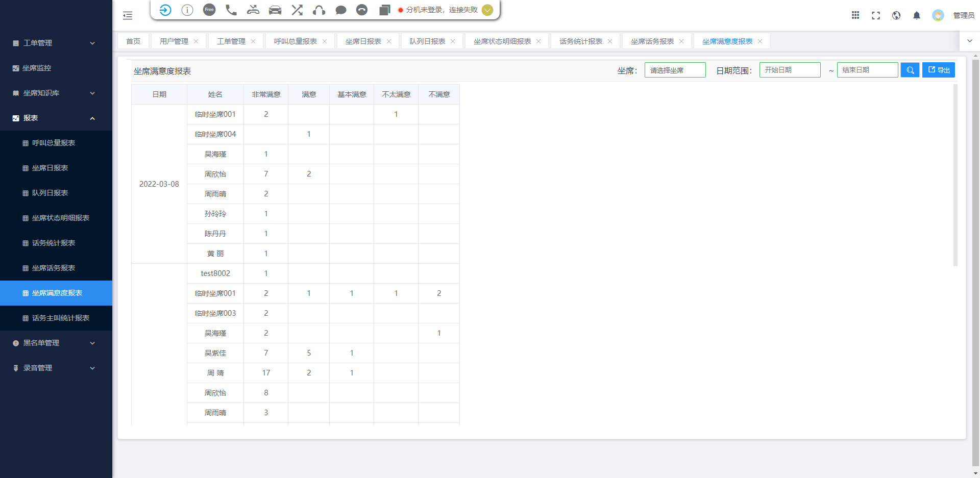Click the Free status icon
Viewport: 980px width, 478px height.
tap(209, 10)
